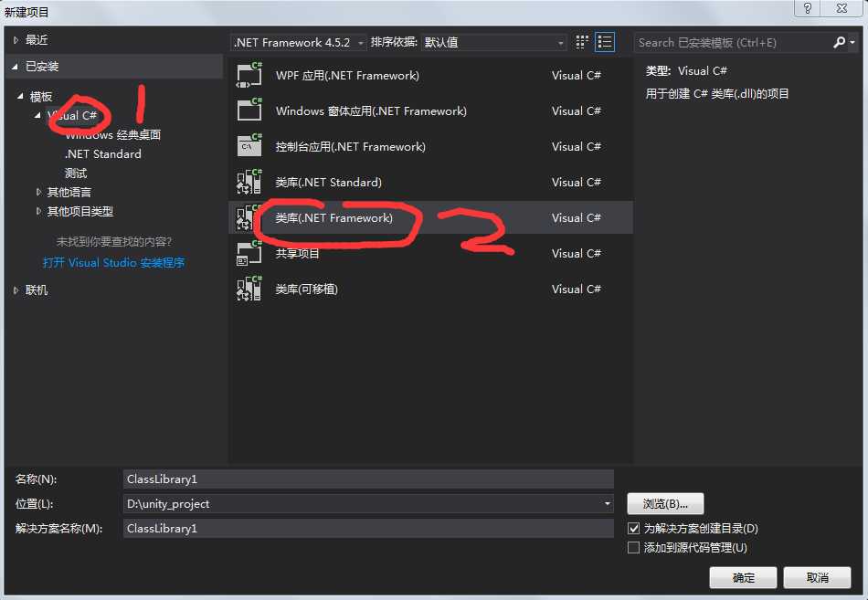Focus the Search 已安装模板 box
Viewport: 868px width, 600px height.
[734, 43]
